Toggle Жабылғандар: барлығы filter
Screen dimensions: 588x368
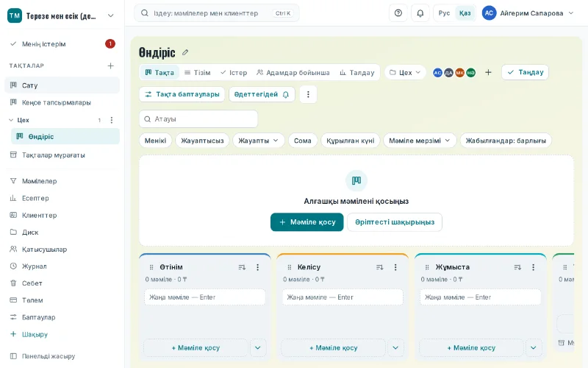click(x=506, y=141)
